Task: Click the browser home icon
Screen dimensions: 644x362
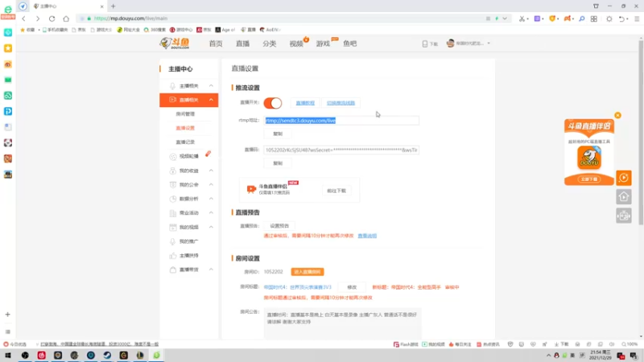Action: pos(66,19)
